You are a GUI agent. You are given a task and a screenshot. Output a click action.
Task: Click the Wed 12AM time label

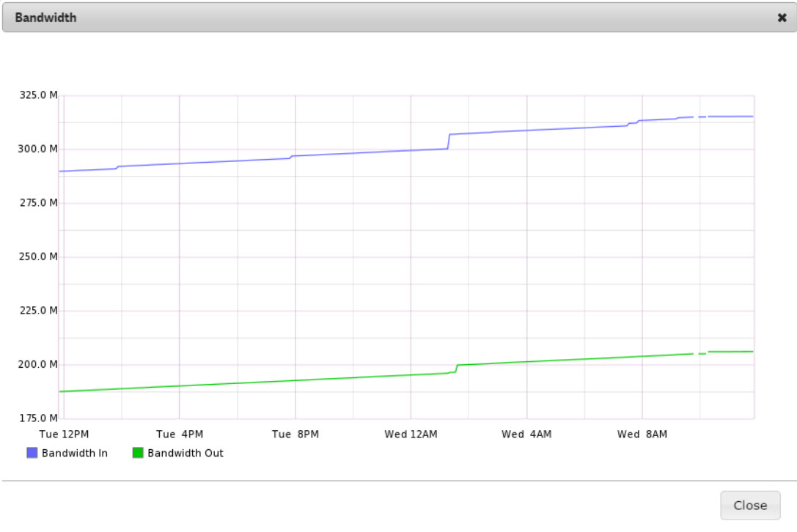[x=411, y=435]
